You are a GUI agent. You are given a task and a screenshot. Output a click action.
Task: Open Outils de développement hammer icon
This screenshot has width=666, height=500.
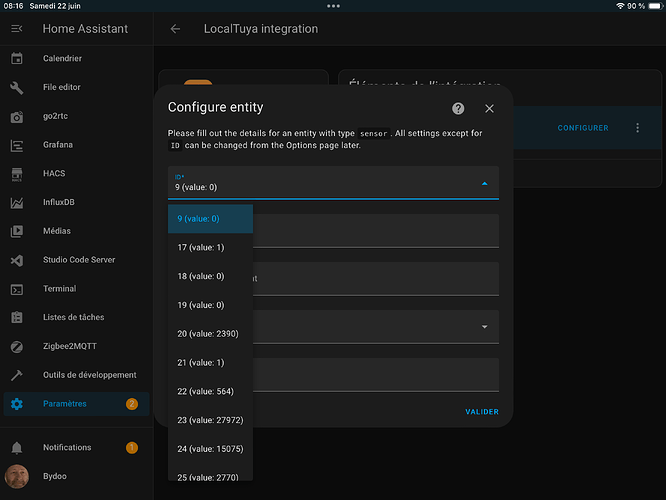click(x=17, y=375)
